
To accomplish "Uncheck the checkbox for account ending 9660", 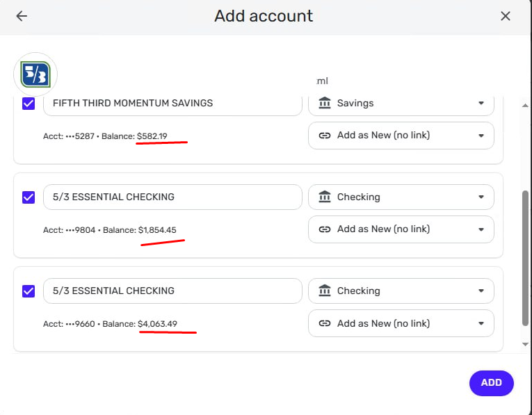I will [29, 291].
